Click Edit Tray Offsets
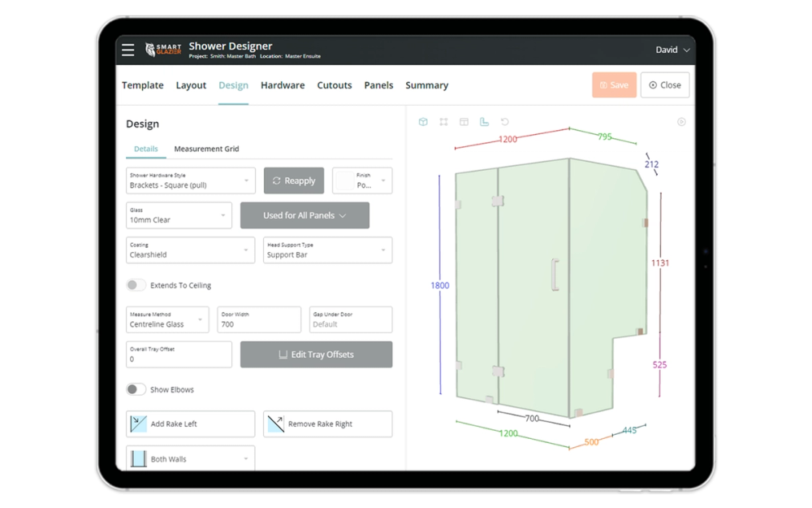Viewport: 812px width, 508px height. pyautogui.click(x=316, y=354)
